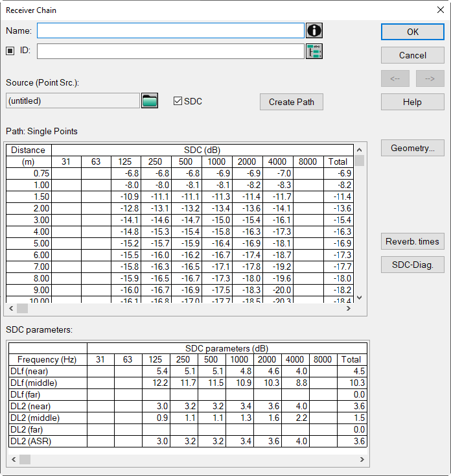This screenshot has width=451, height=476.
Task: Select distance cell 1.00
Action: click(29, 185)
